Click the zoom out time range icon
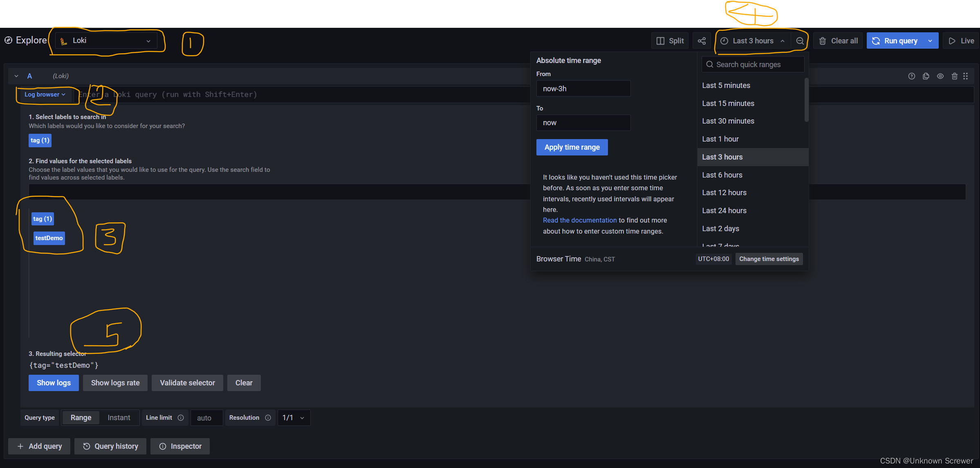Viewport: 980px width, 468px height. click(x=800, y=41)
